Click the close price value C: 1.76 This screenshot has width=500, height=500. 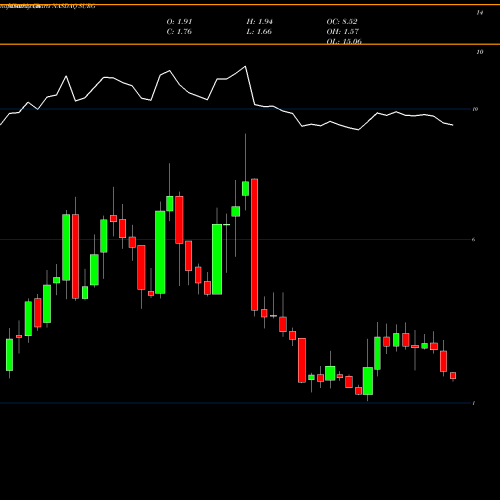point(179,32)
